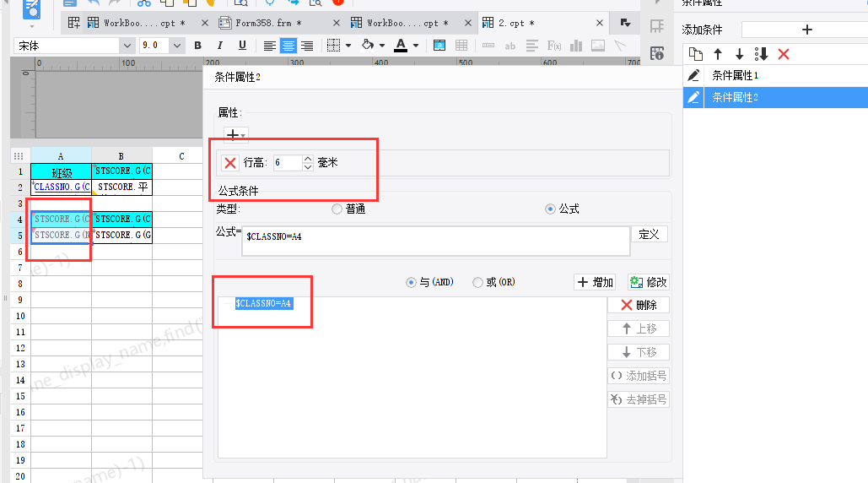Screen dimensions: 868x483
Task: Click the 行高 value input field
Action: tap(288, 163)
